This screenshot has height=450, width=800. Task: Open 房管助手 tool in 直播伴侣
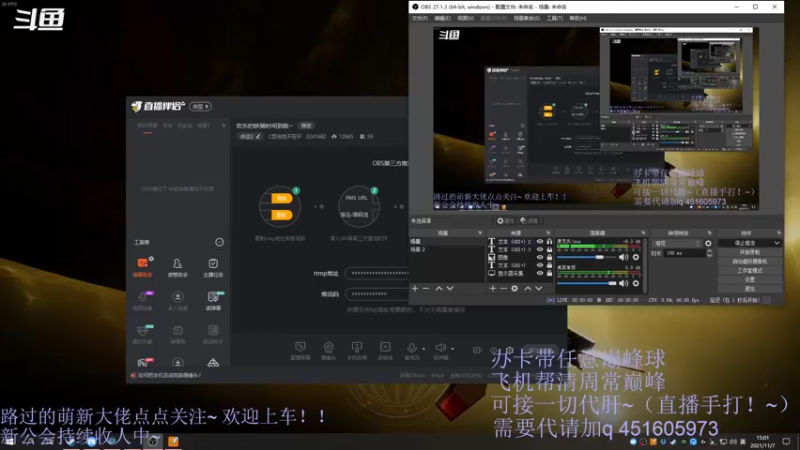(x=178, y=267)
